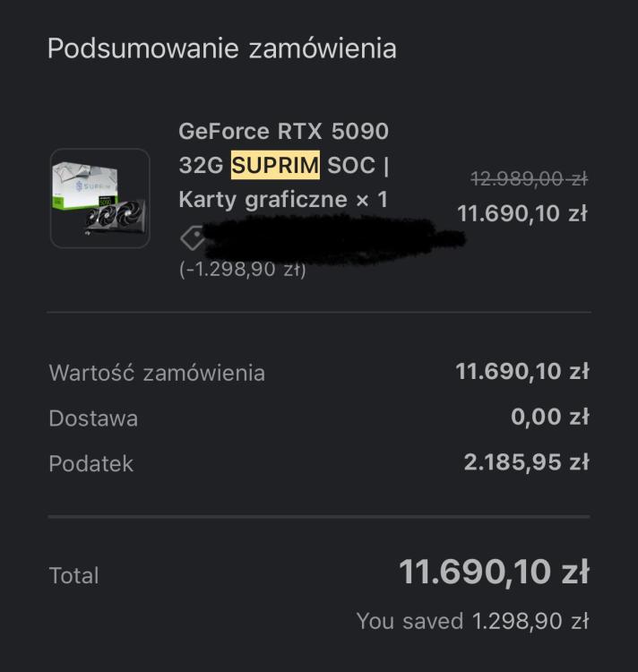Click the You saved 1.298,90 zł text
The image size is (638, 672).
471,621
